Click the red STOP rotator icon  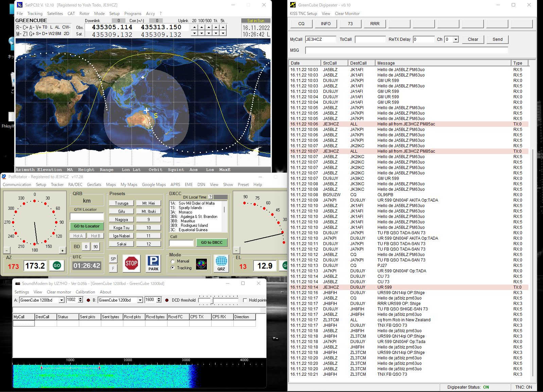(x=131, y=263)
